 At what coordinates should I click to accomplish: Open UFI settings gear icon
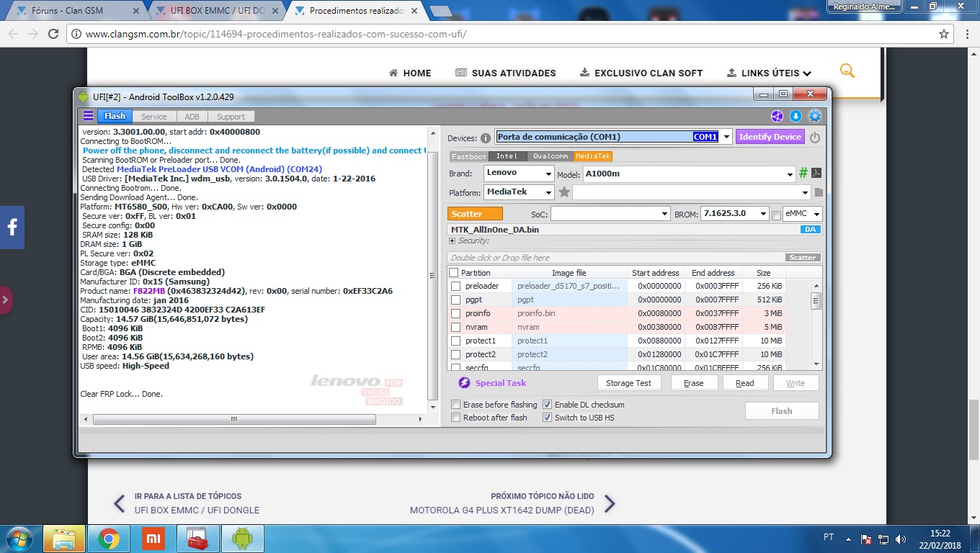point(815,116)
